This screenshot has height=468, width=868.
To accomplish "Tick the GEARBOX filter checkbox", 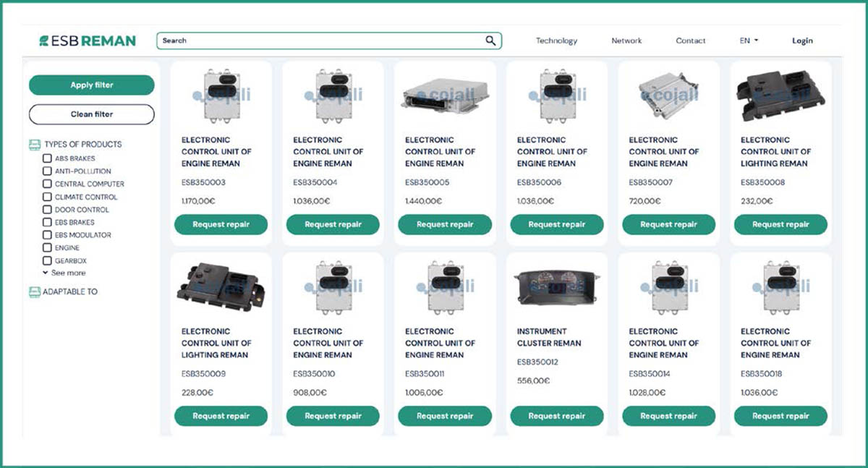I will click(x=48, y=260).
